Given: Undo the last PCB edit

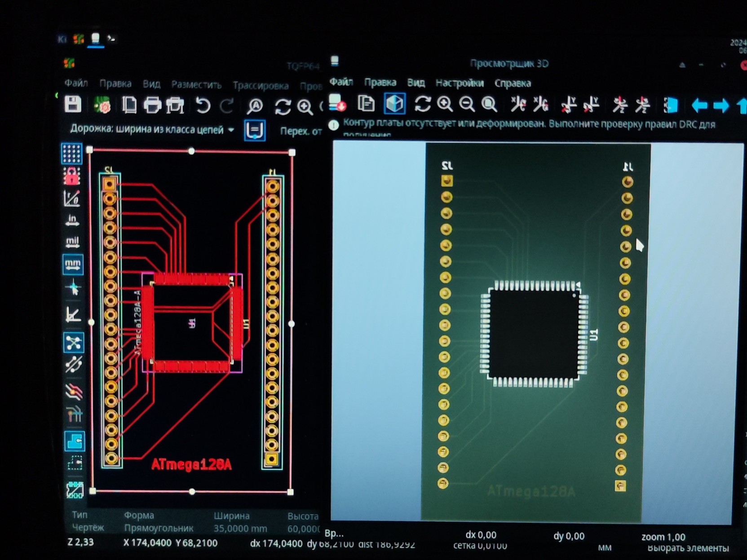Looking at the screenshot, I should [203, 106].
